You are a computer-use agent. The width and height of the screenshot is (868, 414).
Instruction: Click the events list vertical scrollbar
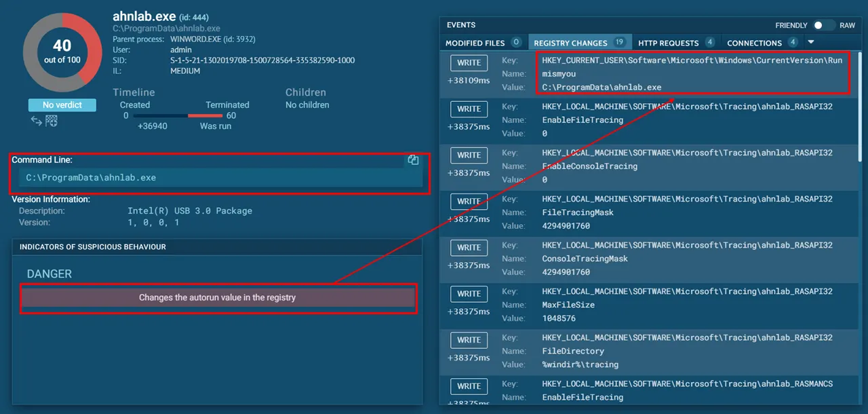pyautogui.click(x=859, y=107)
